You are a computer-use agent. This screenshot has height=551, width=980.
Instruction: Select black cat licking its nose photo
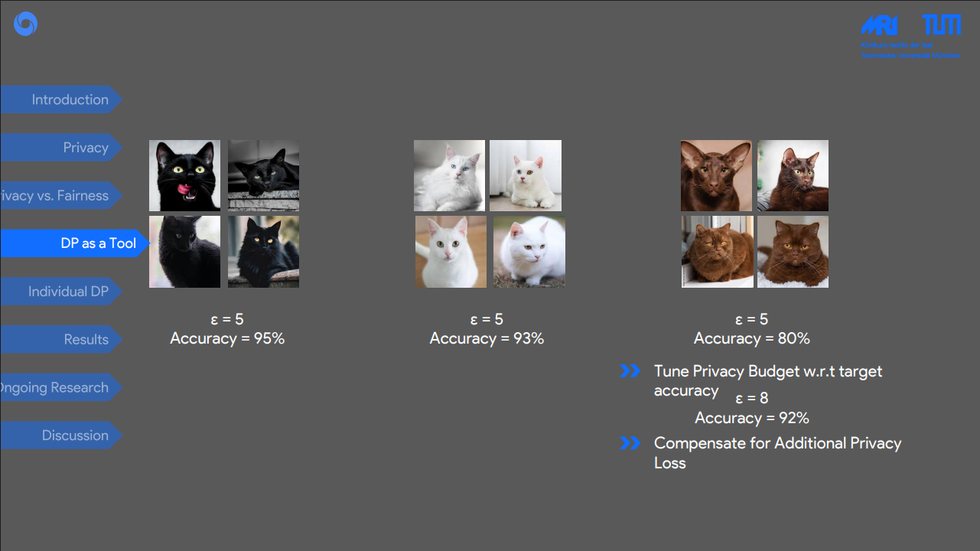point(184,175)
